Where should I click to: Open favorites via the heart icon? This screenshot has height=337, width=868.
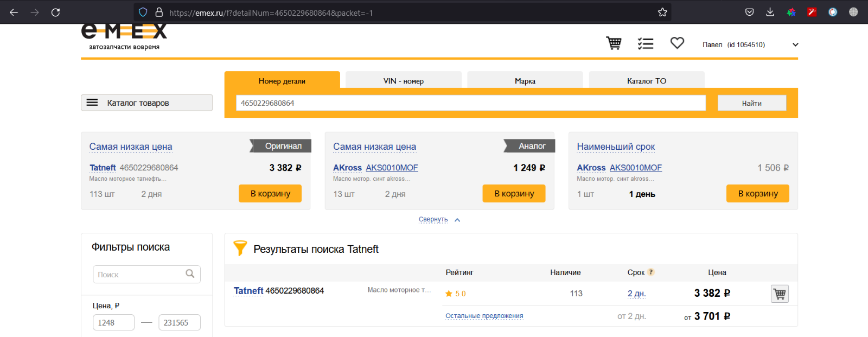click(677, 43)
